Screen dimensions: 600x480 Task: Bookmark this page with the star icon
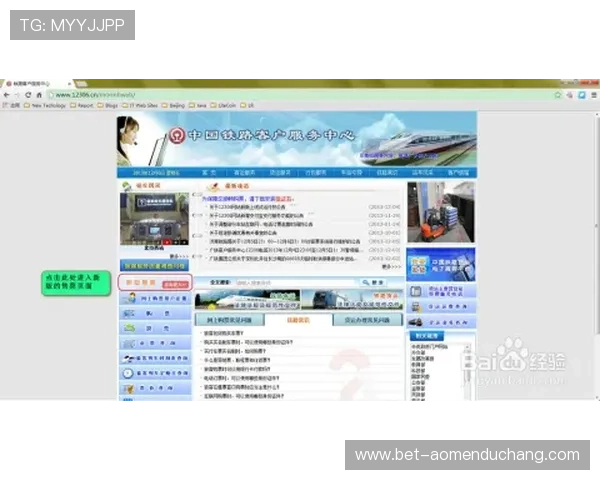[x=558, y=95]
